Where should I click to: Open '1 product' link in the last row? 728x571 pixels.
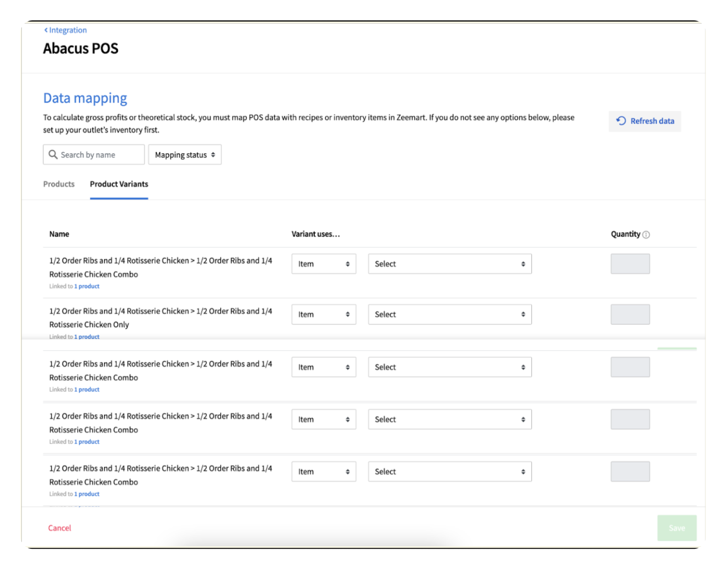pos(87,494)
